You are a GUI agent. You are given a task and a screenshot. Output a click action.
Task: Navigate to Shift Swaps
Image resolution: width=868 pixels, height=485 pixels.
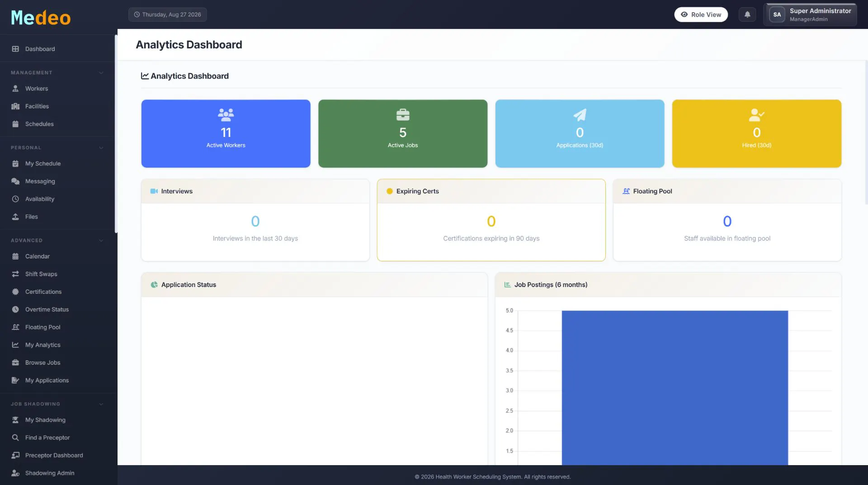point(57,274)
